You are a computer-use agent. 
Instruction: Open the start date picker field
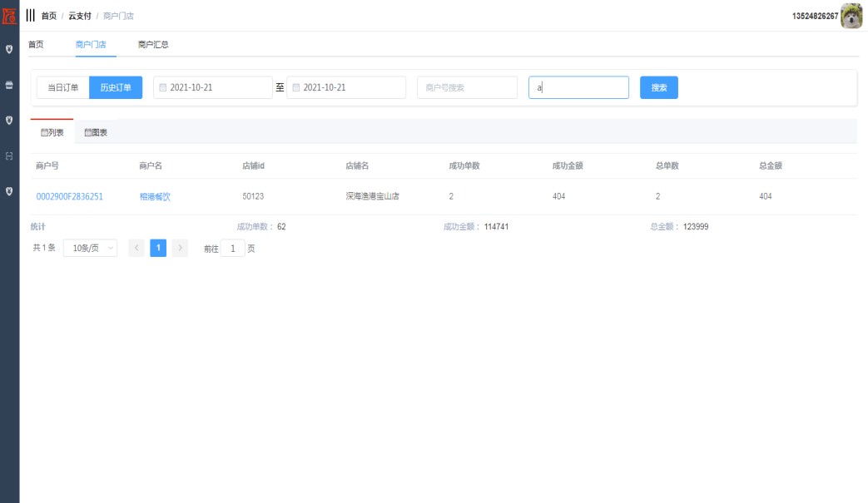(x=213, y=87)
